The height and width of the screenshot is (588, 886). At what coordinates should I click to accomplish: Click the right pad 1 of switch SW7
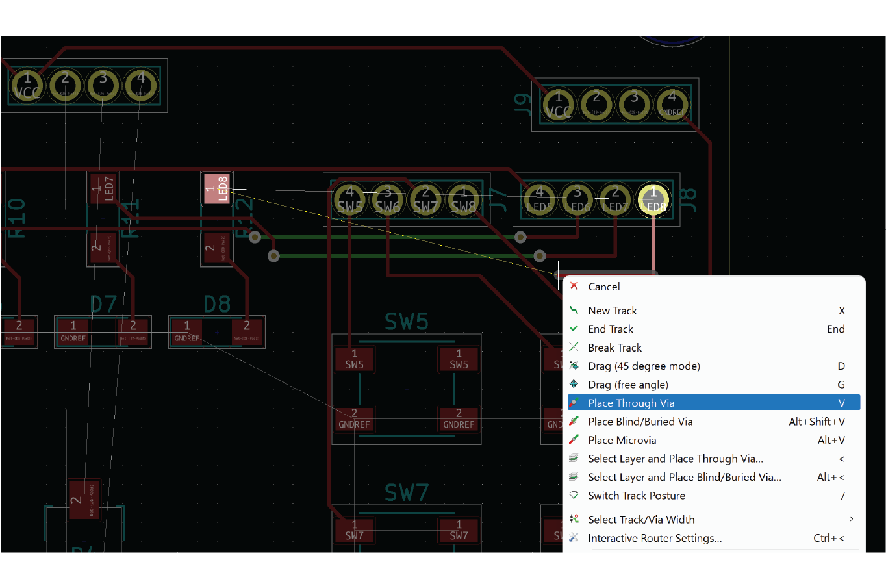pos(459,530)
